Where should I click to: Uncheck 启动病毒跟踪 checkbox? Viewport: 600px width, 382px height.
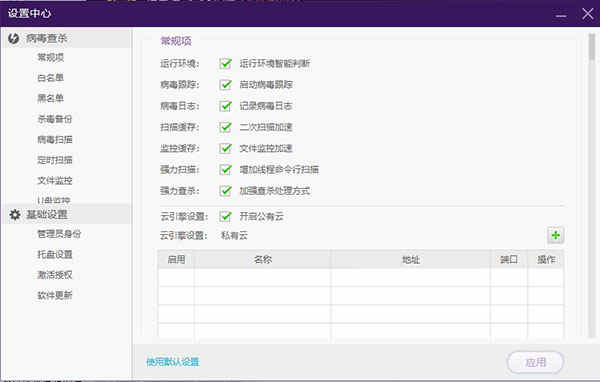click(225, 85)
